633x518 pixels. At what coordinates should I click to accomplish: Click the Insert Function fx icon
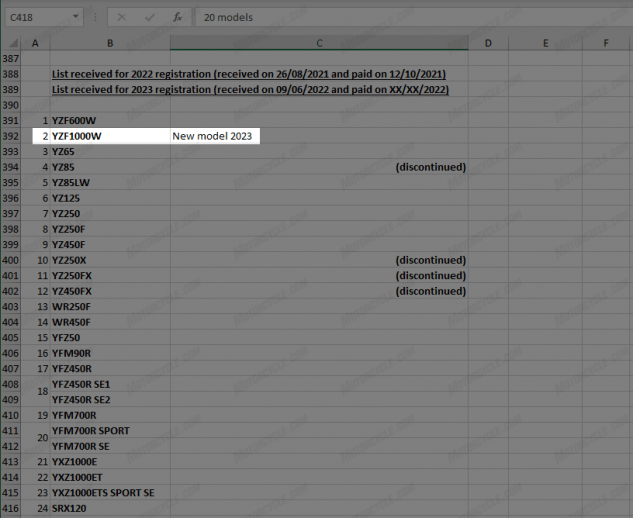[177, 17]
